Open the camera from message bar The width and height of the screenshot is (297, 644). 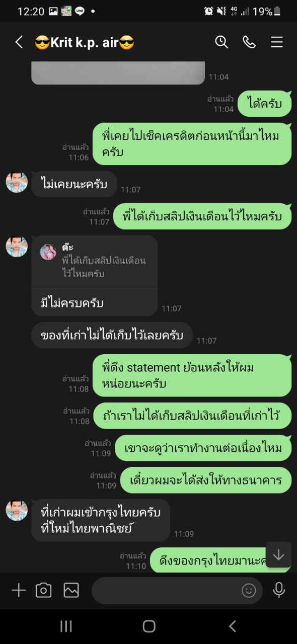pyautogui.click(x=44, y=590)
